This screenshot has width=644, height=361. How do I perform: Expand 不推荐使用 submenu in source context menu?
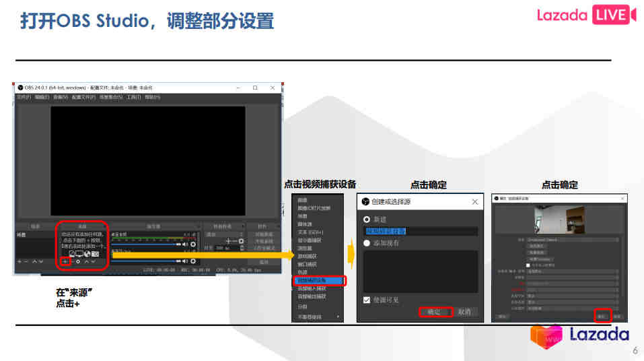pyautogui.click(x=318, y=317)
